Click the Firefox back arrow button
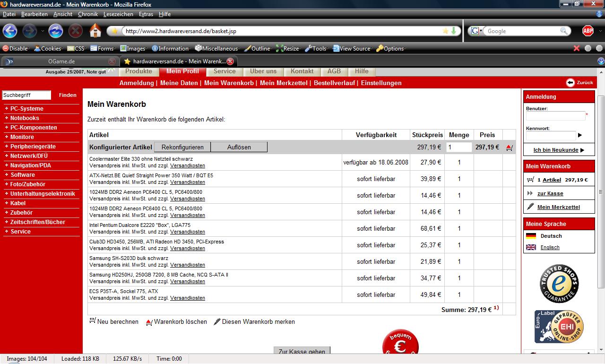This screenshot has width=605, height=364. 10,31
